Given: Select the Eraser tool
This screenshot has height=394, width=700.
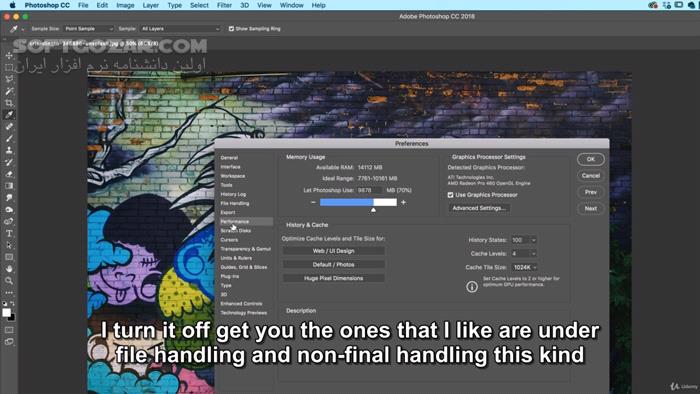Looking at the screenshot, I should click(x=9, y=174).
